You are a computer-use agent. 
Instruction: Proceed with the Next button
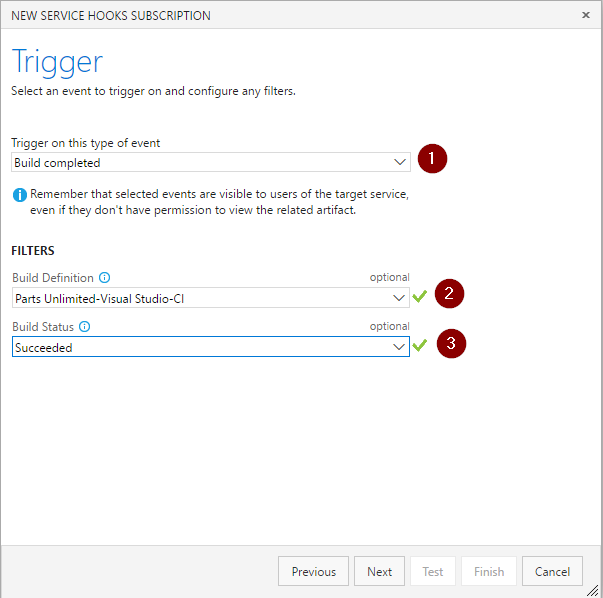tap(379, 571)
